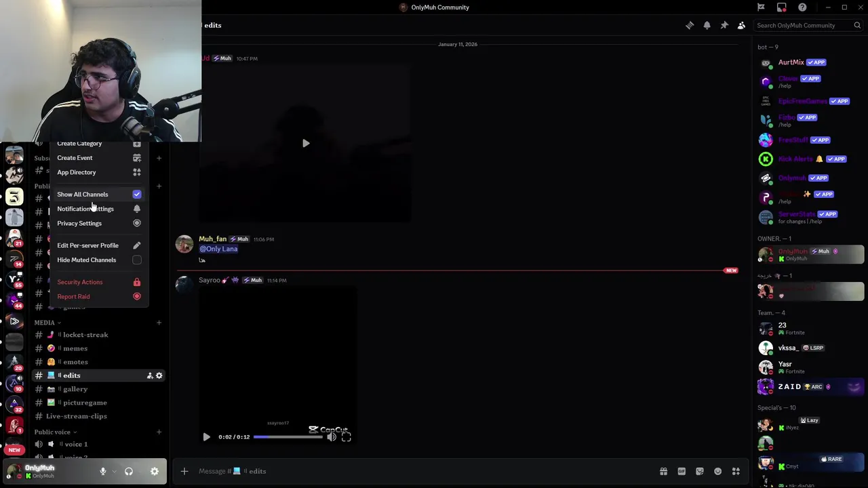Seek the Sayroo video progress bar
The height and width of the screenshot is (488, 868).
288,437
